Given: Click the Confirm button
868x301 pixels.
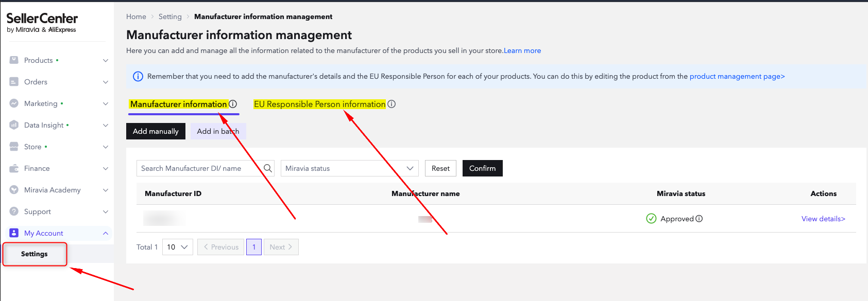Looking at the screenshot, I should point(482,168).
